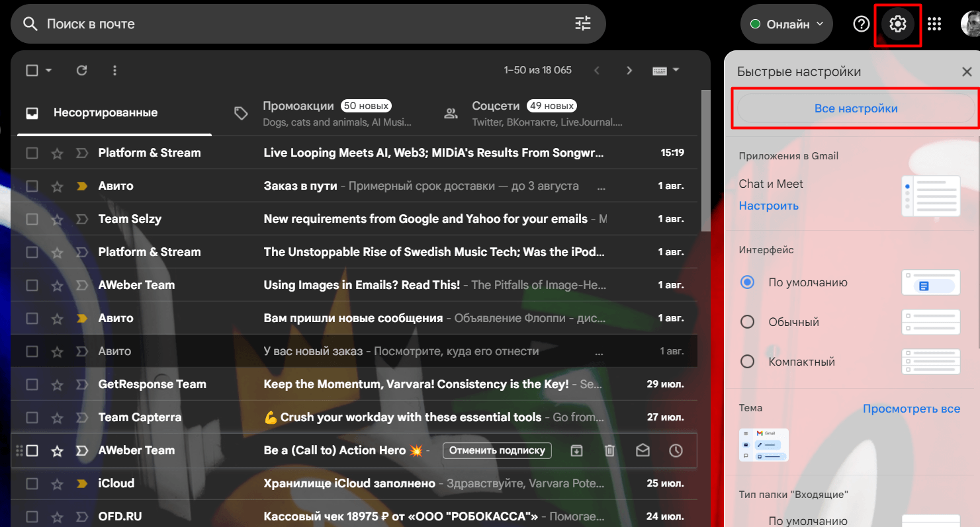The image size is (980, 527).
Task: Expand the input tools dropdown arrow
Action: (x=676, y=70)
